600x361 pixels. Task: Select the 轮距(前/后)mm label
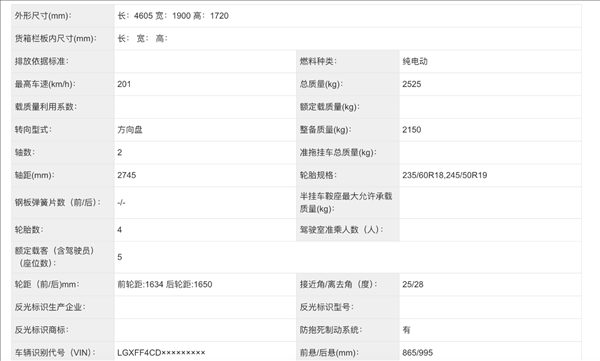click(x=47, y=284)
